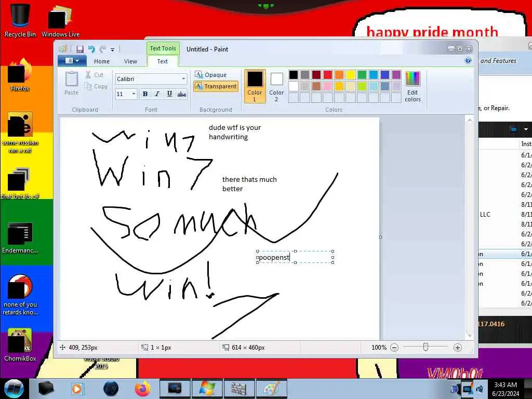This screenshot has height=399, width=532.
Task: Open the Customize Quick Access Toolbar dropdown
Action: click(112, 49)
